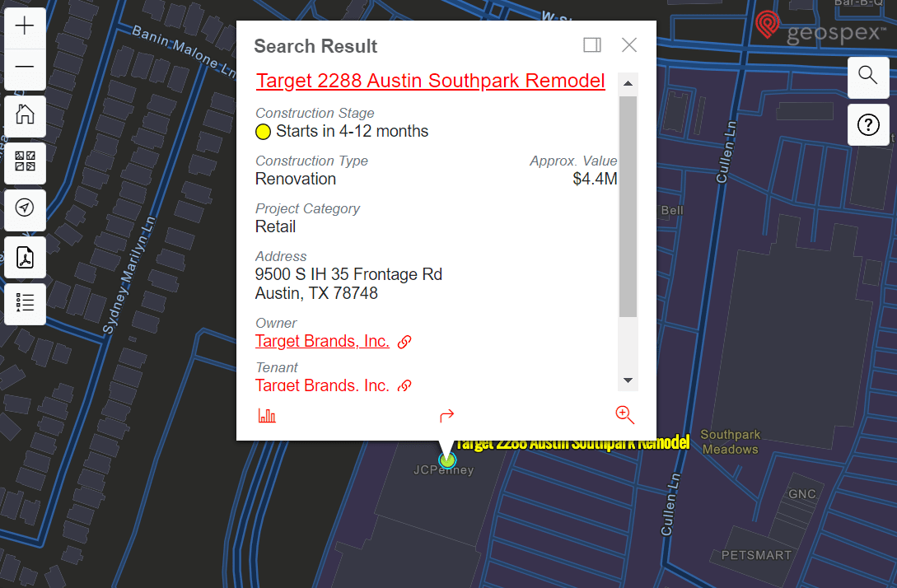
Task: Open the basemap gallery grid icon
Action: pyautogui.click(x=25, y=161)
